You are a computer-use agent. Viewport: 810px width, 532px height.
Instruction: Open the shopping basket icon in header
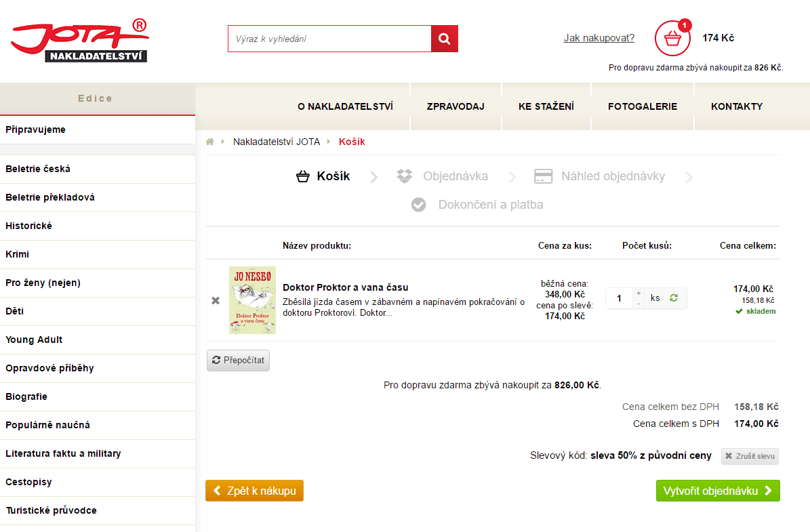pyautogui.click(x=672, y=38)
